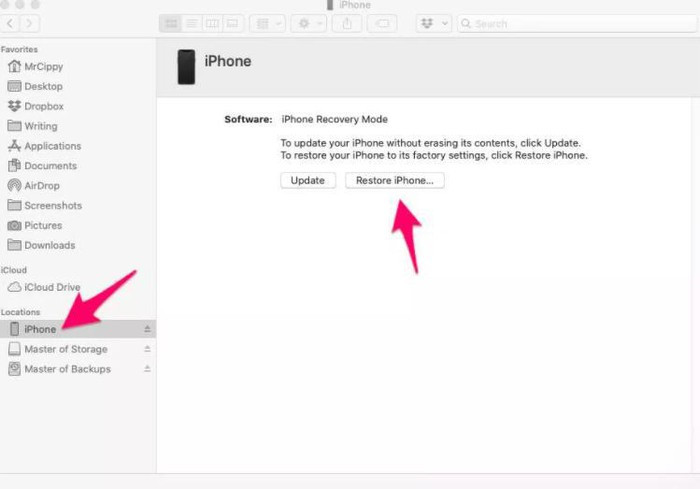Open the Applications folder in sidebar
The height and width of the screenshot is (489, 700).
pyautogui.click(x=52, y=146)
